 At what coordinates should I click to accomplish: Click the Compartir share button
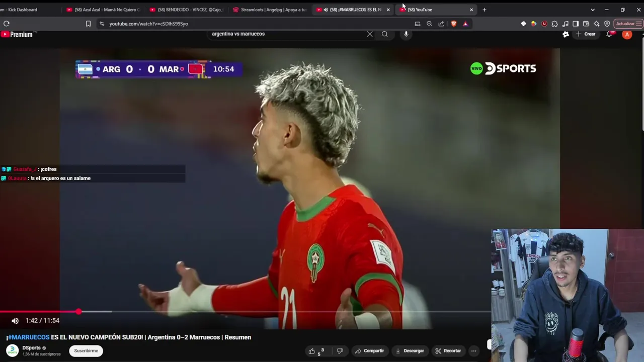click(x=369, y=351)
